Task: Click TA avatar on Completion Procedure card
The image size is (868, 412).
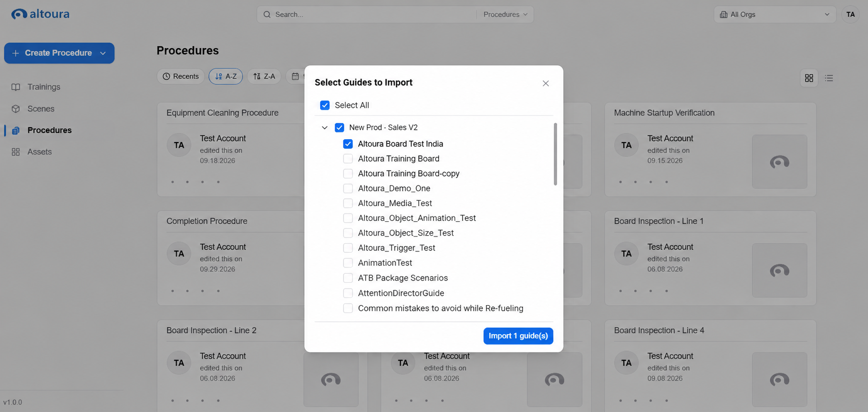Action: tap(179, 254)
